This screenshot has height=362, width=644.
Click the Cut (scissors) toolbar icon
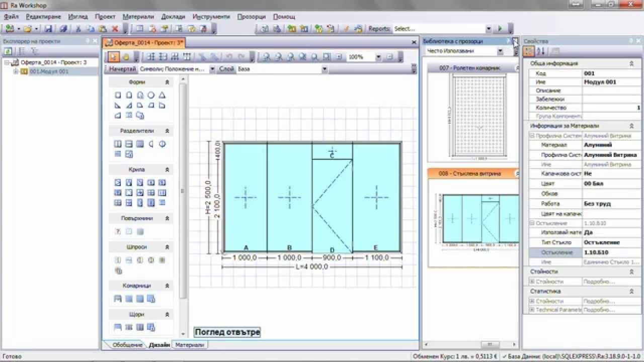[x=78, y=29]
